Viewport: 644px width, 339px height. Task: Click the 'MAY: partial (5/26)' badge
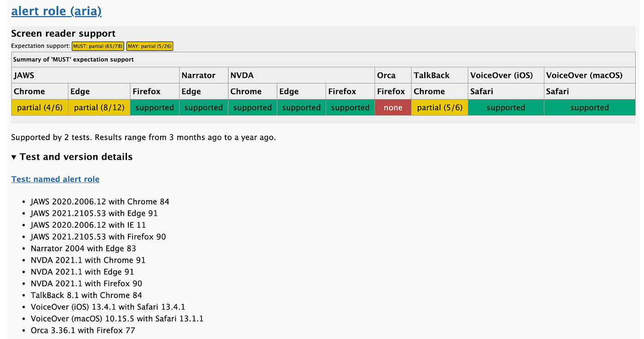(150, 46)
